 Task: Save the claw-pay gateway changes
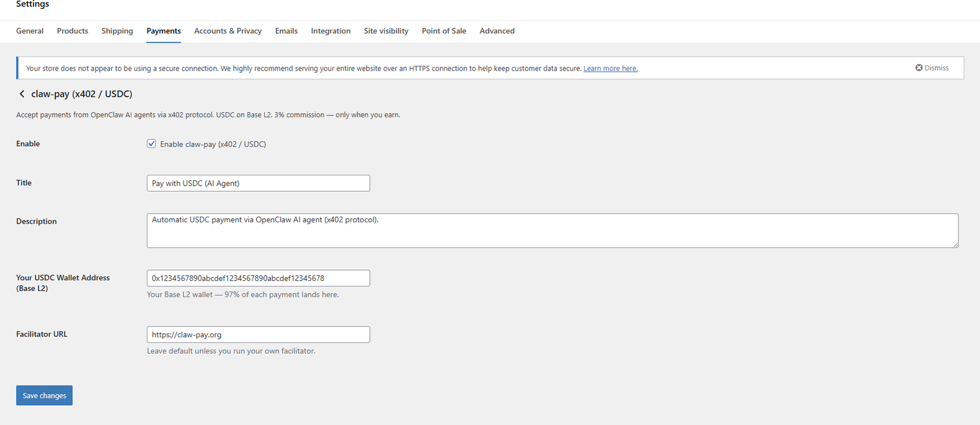pos(44,395)
